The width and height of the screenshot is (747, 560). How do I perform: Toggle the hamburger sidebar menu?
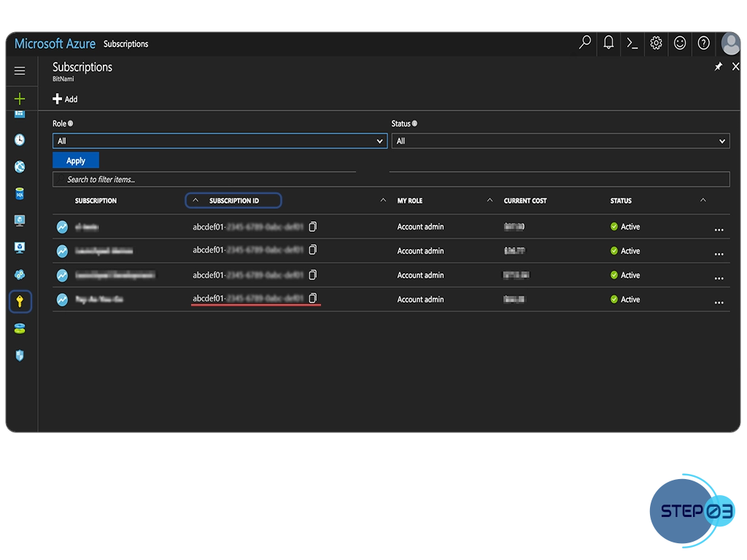coord(20,71)
